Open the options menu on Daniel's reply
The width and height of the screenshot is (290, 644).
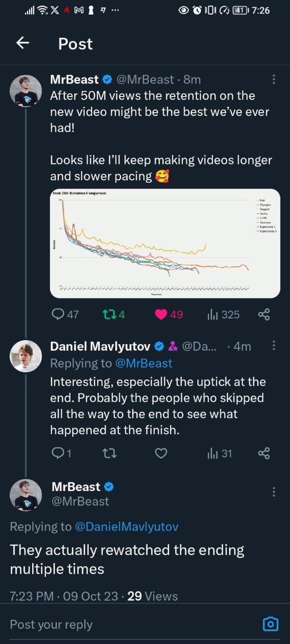(x=274, y=346)
